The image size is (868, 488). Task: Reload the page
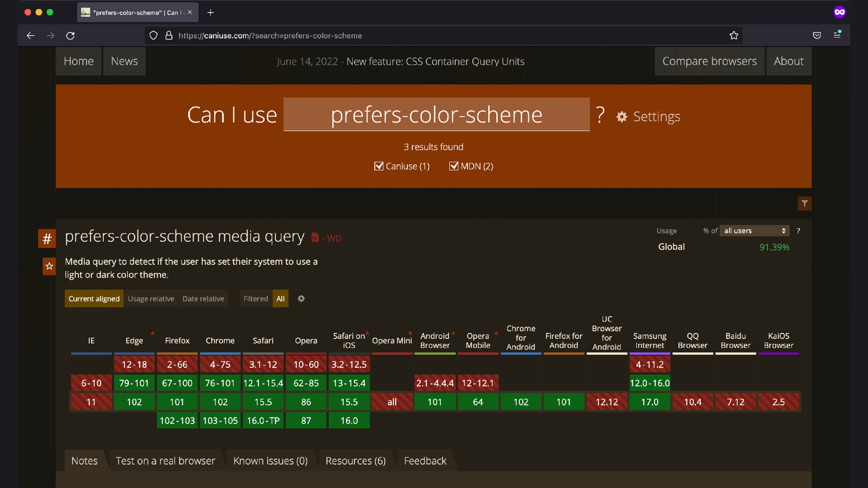coord(70,36)
